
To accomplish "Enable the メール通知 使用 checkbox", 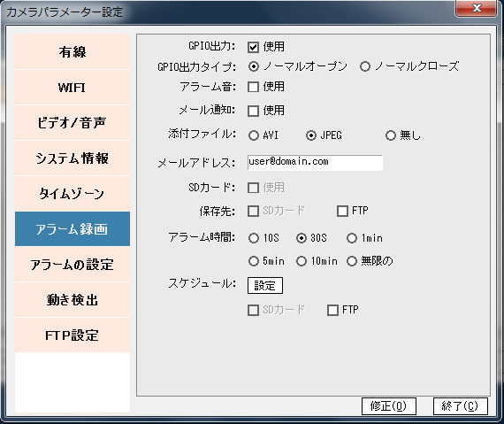I will coord(253,111).
